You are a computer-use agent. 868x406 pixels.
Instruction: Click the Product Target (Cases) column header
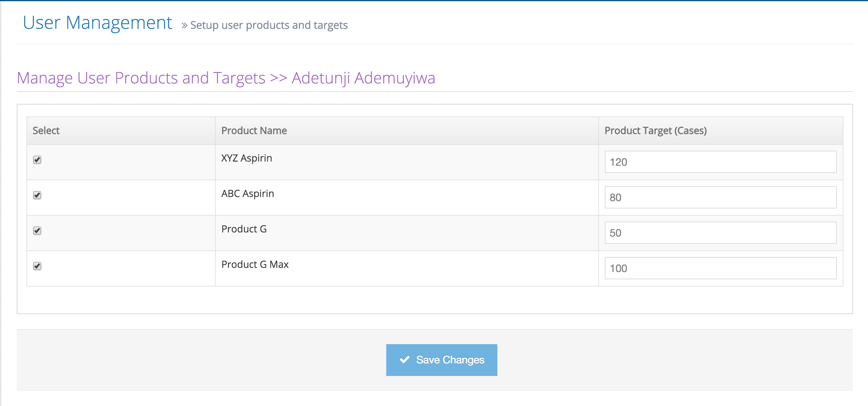click(x=655, y=131)
